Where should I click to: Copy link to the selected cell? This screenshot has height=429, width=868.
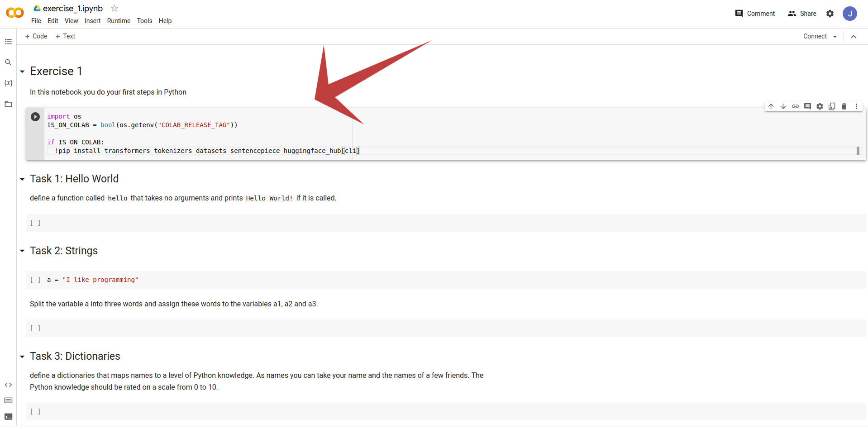[x=795, y=106]
